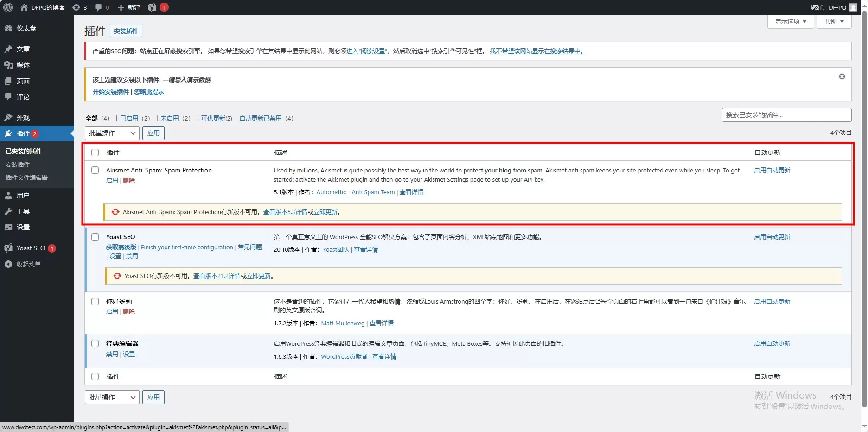Click Akismet update refresh icon
The height and width of the screenshot is (432, 868).
coord(115,212)
